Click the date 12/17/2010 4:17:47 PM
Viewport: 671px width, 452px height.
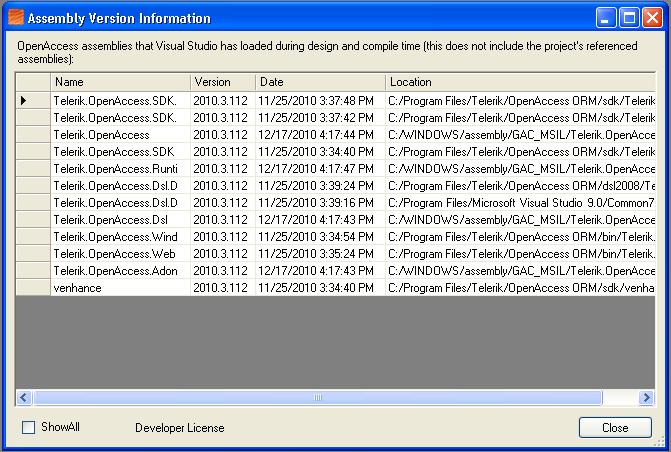tap(320, 169)
